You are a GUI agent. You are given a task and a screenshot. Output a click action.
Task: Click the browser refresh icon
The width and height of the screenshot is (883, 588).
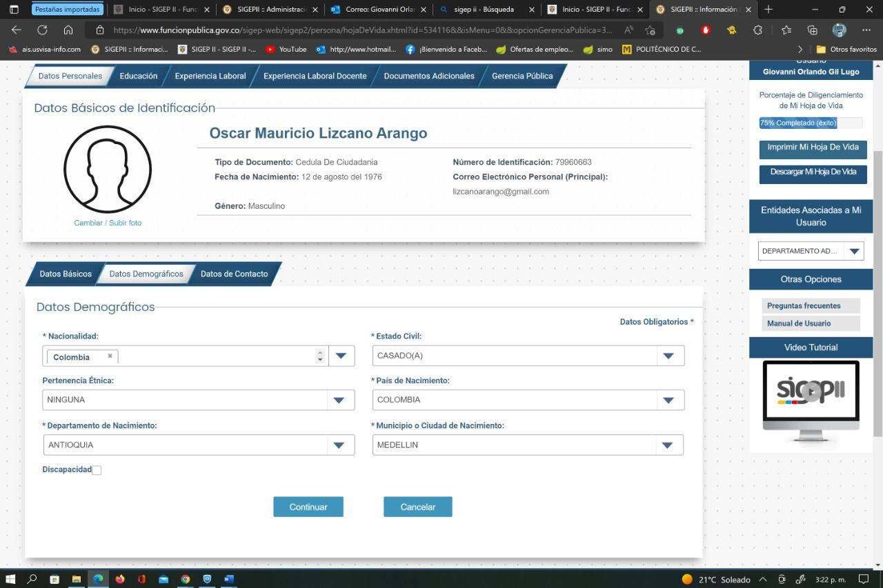point(42,30)
